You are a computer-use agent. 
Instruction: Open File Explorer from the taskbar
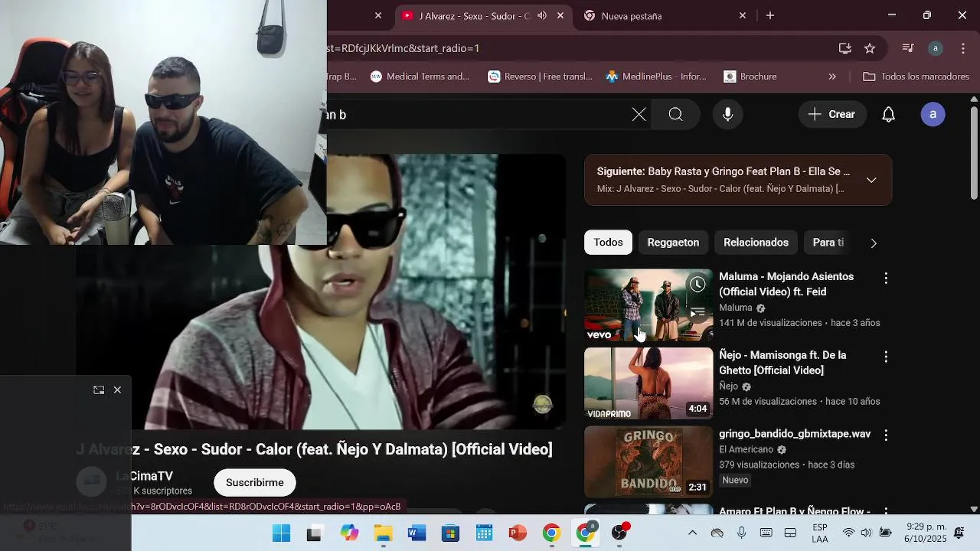tap(383, 533)
